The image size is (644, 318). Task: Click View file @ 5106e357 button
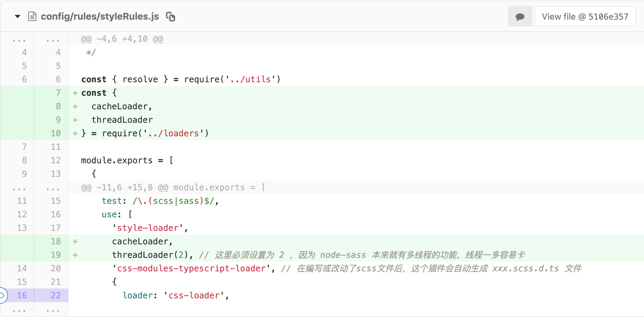[x=585, y=17]
